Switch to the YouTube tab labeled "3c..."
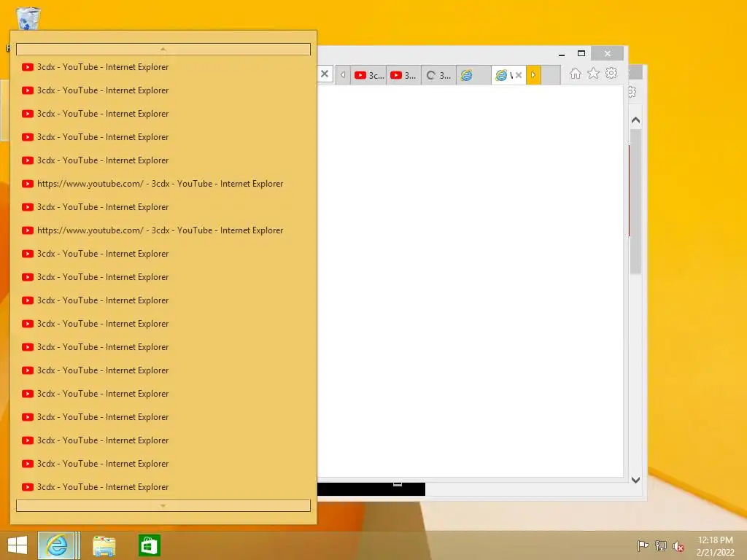 368,75
